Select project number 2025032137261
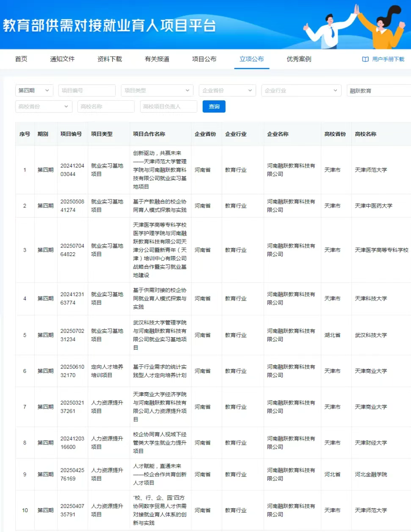Image resolution: width=411 pixels, height=532 pixels. [72, 407]
